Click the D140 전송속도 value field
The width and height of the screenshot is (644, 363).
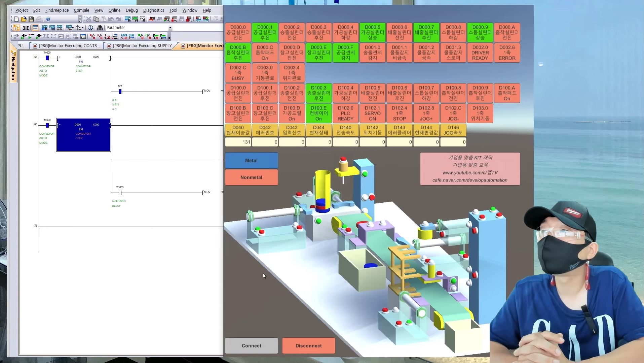[x=345, y=142]
